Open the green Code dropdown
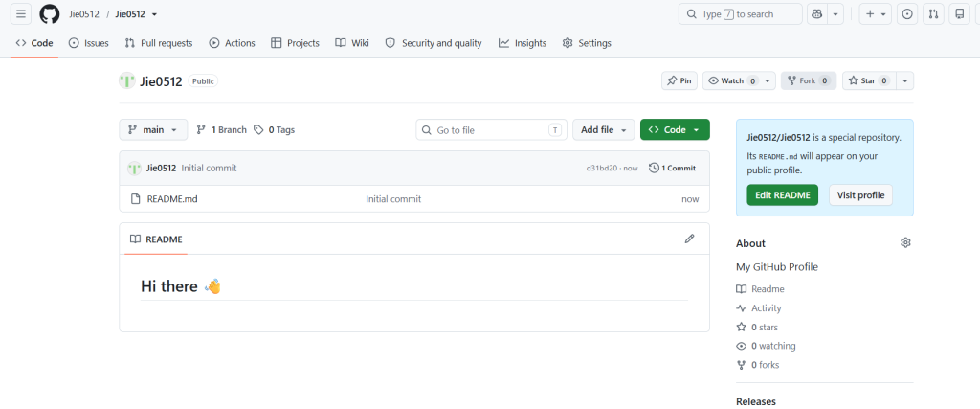 coord(675,129)
